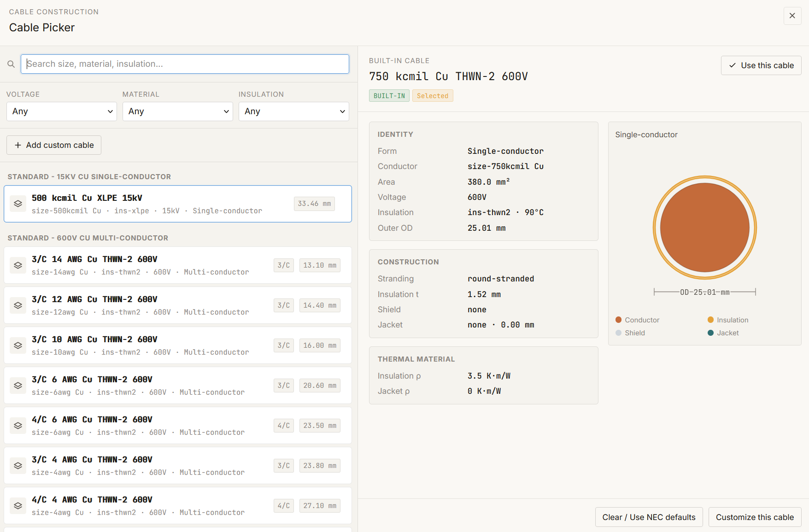Close the Cable Picker dialog

[792, 16]
